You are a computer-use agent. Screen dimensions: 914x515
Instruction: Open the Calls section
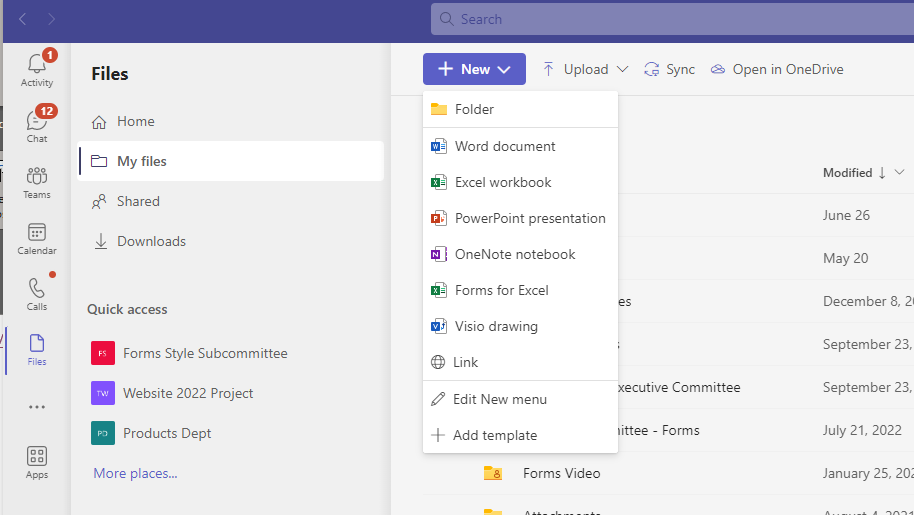[x=37, y=294]
